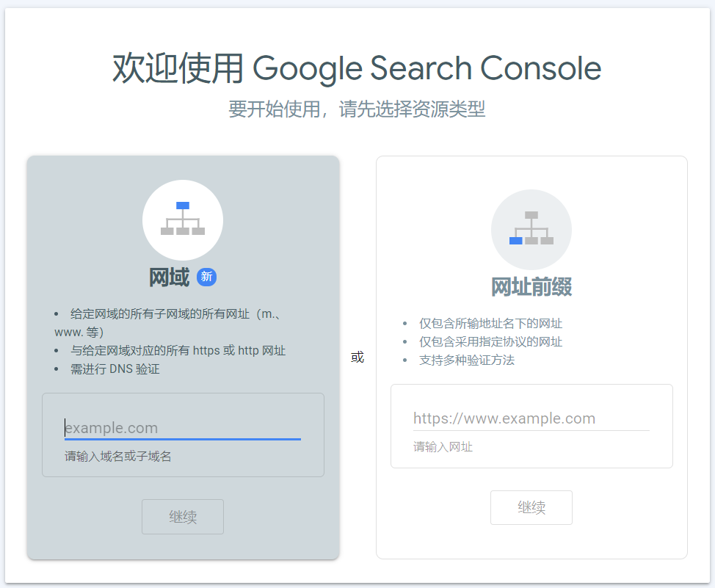Click the blue 新 badge next to 网域
The width and height of the screenshot is (715, 588).
(x=206, y=277)
